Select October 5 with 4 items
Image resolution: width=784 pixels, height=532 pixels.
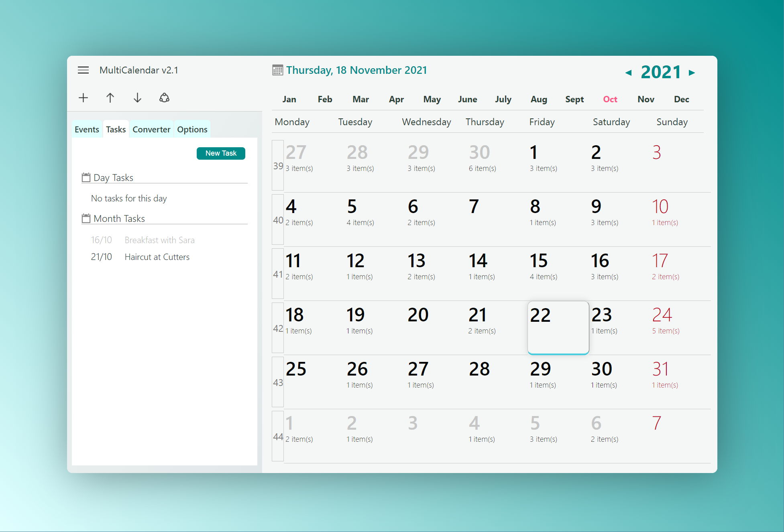[x=375, y=219]
